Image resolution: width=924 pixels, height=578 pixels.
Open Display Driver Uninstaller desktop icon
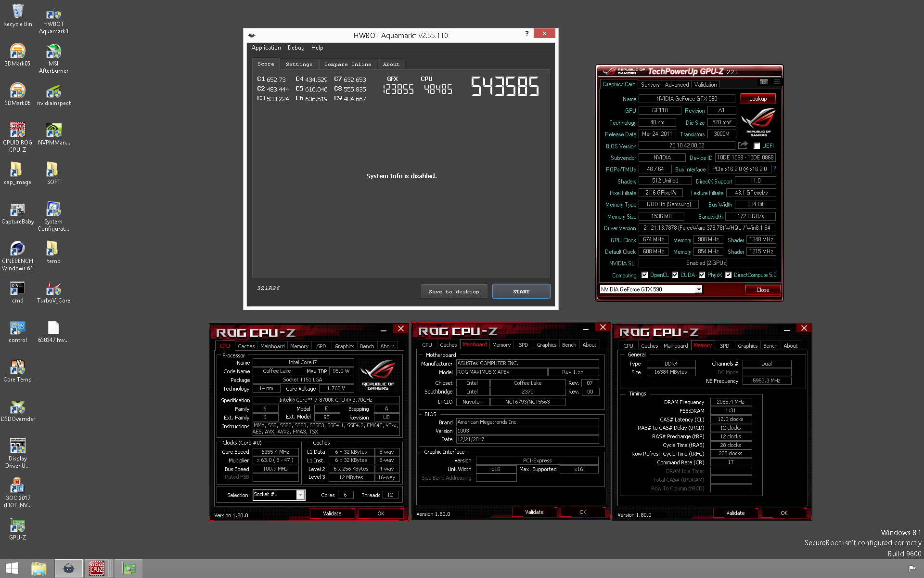click(18, 453)
